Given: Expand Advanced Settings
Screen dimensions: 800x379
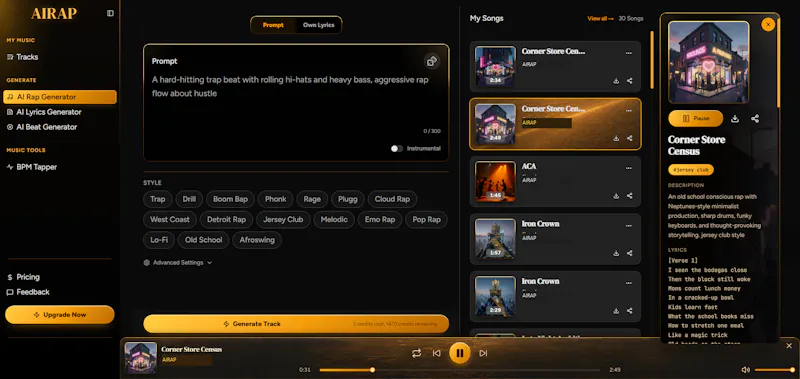Looking at the screenshot, I should pyautogui.click(x=178, y=263).
